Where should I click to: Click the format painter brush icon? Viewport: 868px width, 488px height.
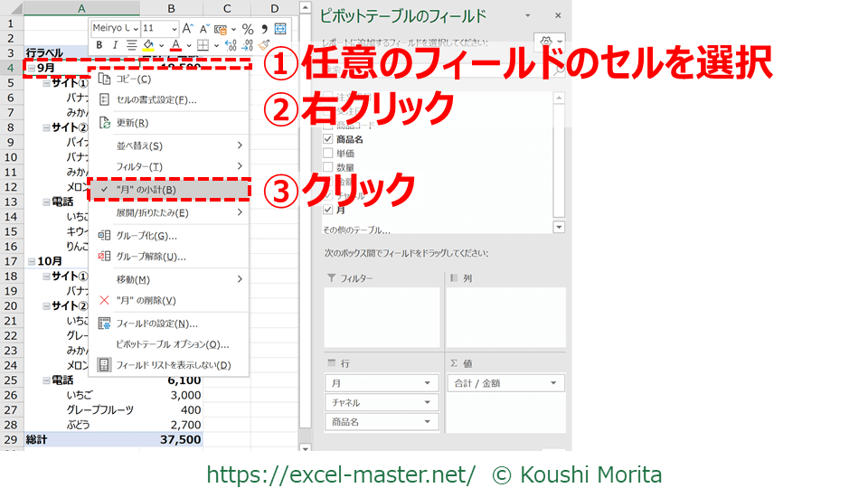(264, 44)
